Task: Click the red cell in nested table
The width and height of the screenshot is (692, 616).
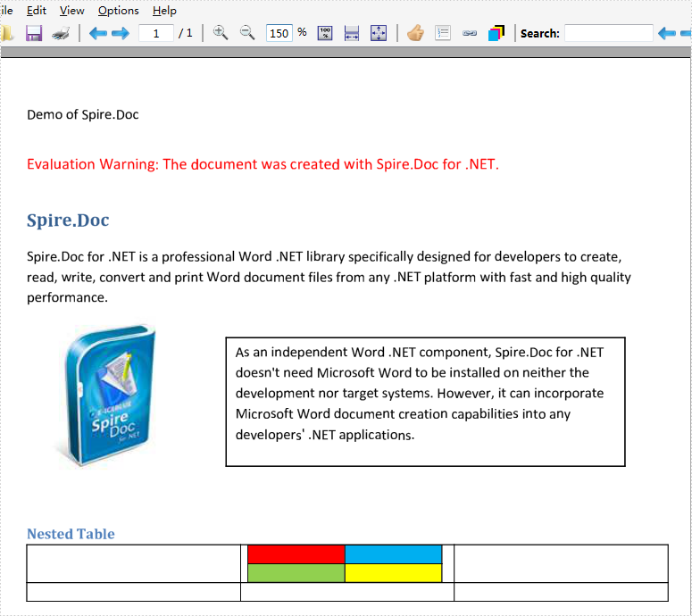Action: tap(296, 554)
